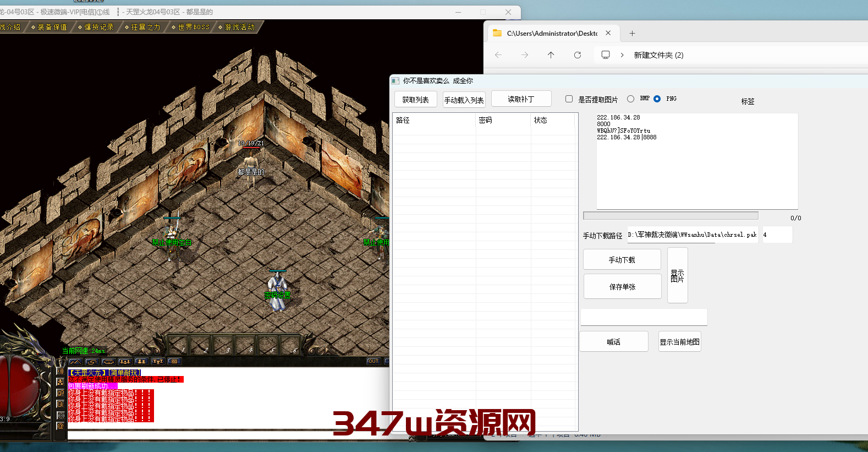The image size is (868, 452).
Task: Click quick-slot 3 in the game hotbar
Action: tap(223, 344)
